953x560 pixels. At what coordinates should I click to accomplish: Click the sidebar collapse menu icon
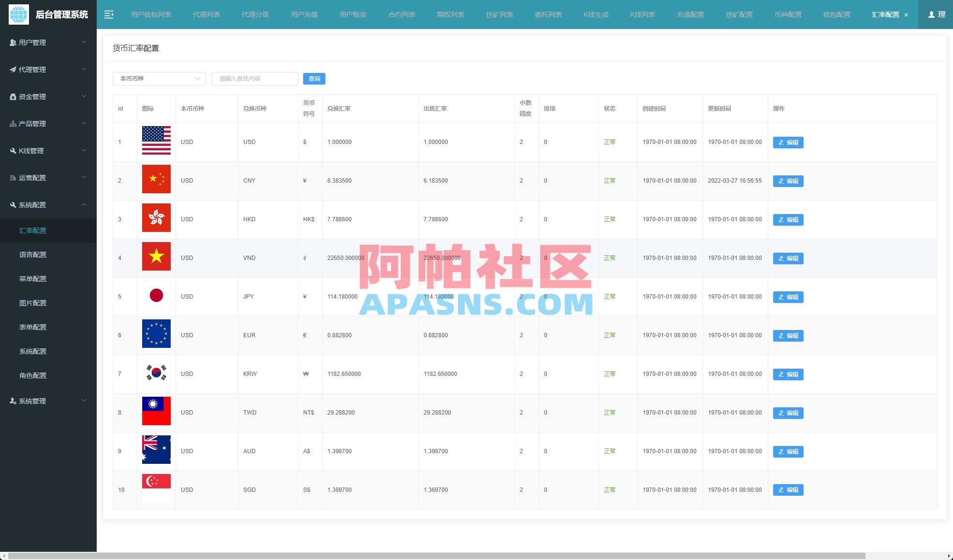[109, 14]
